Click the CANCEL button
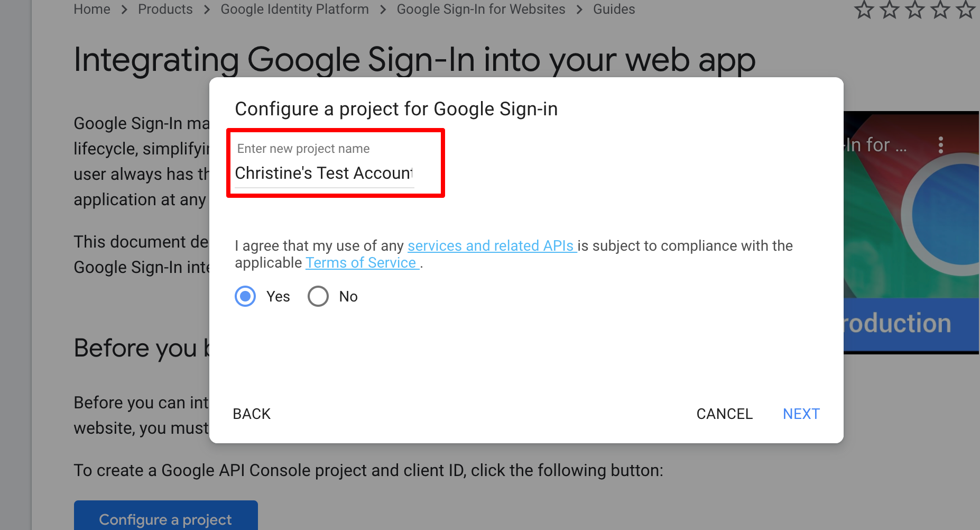The height and width of the screenshot is (530, 980). [725, 414]
